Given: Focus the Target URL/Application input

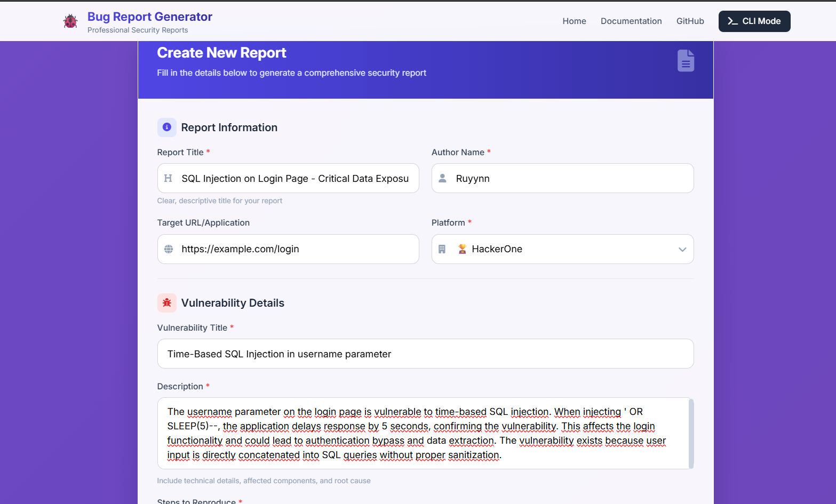Looking at the screenshot, I should click(288, 249).
